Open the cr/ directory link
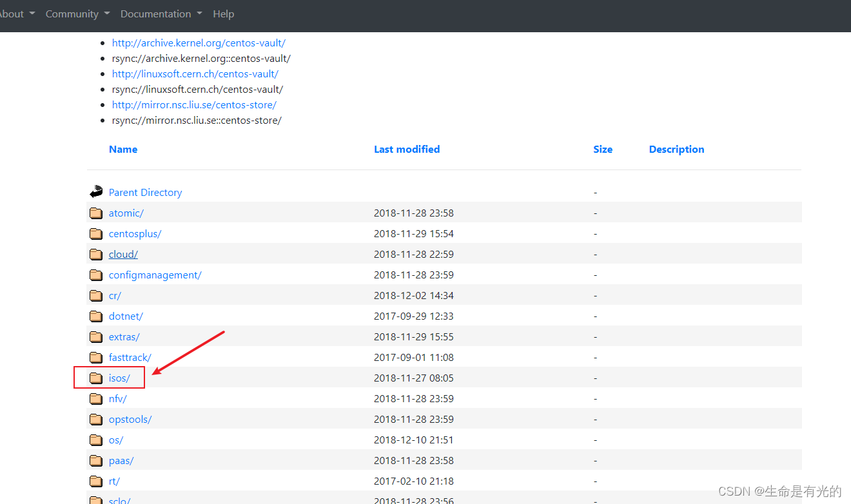851x504 pixels. click(x=115, y=295)
